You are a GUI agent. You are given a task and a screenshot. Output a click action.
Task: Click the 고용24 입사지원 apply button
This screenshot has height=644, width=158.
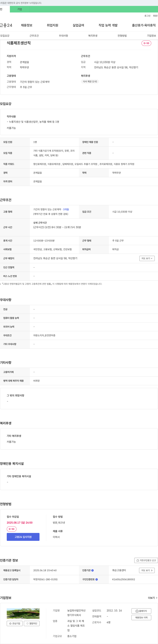(23, 537)
